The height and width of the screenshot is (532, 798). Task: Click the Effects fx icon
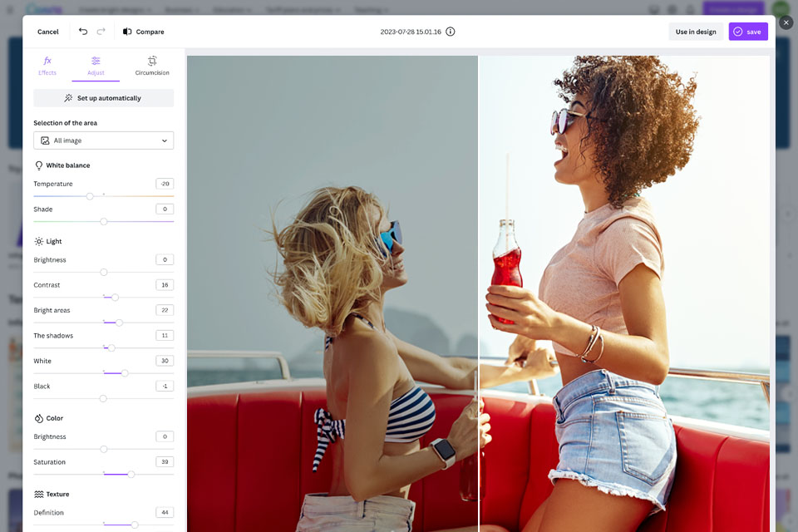click(x=47, y=61)
